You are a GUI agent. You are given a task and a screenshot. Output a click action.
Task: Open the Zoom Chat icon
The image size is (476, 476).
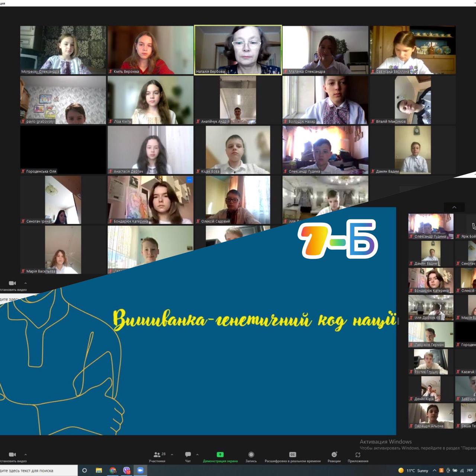click(x=188, y=454)
